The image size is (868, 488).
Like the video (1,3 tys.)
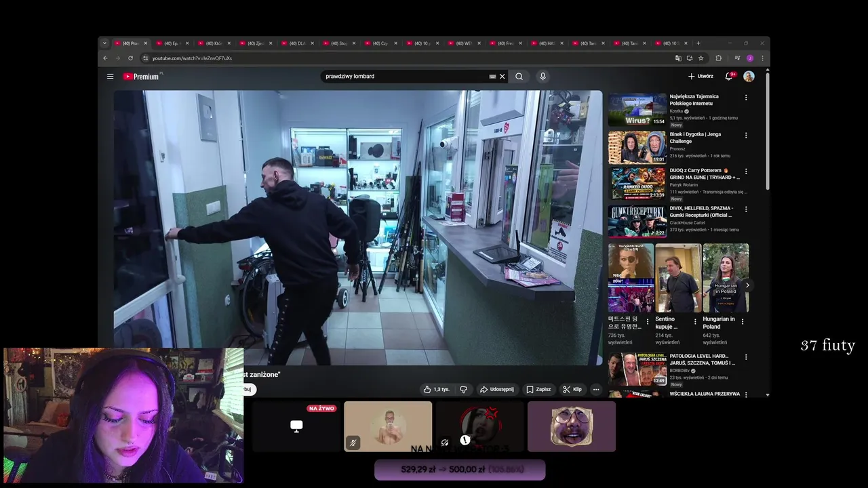[x=436, y=390]
